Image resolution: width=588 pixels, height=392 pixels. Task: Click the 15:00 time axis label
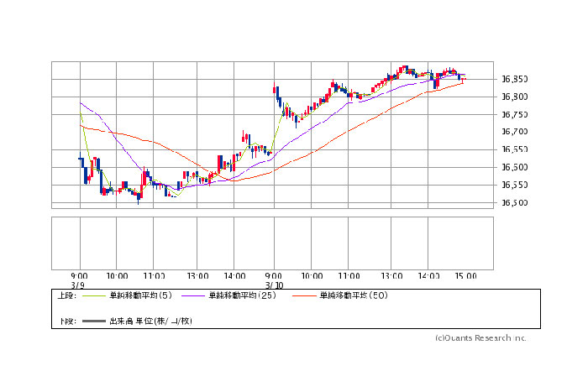pyautogui.click(x=465, y=275)
